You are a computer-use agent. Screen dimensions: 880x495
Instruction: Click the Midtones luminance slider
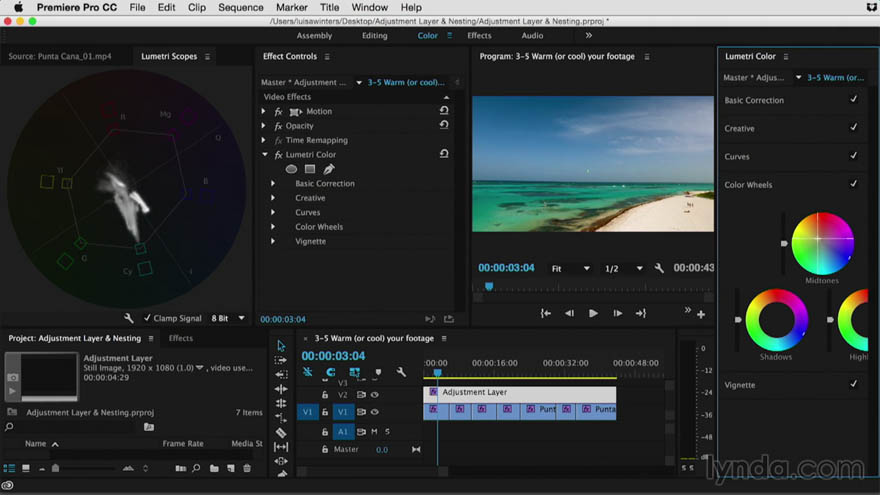(x=784, y=243)
